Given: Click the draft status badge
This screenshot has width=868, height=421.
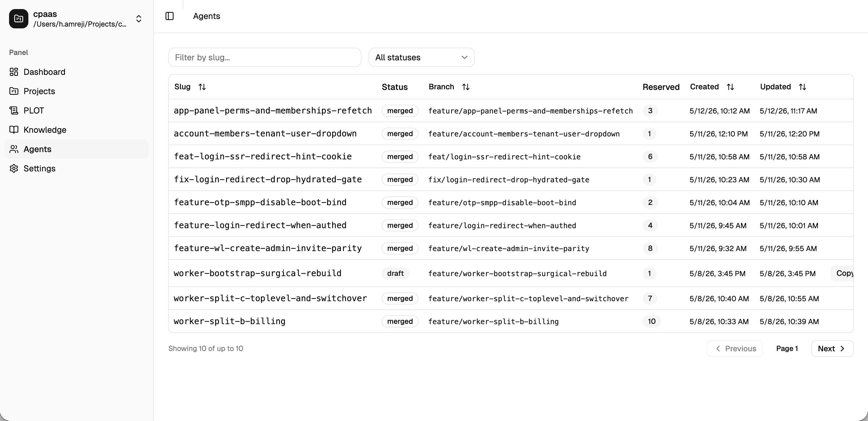Looking at the screenshot, I should coord(395,273).
